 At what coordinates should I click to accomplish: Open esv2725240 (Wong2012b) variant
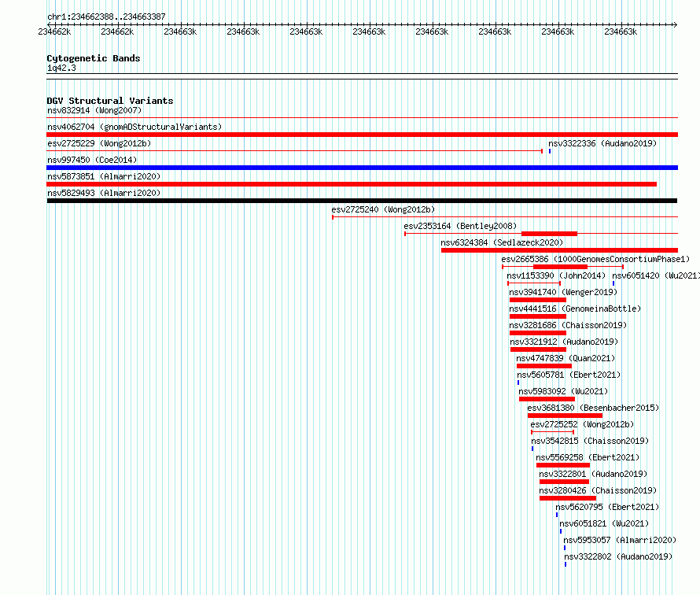(383, 209)
